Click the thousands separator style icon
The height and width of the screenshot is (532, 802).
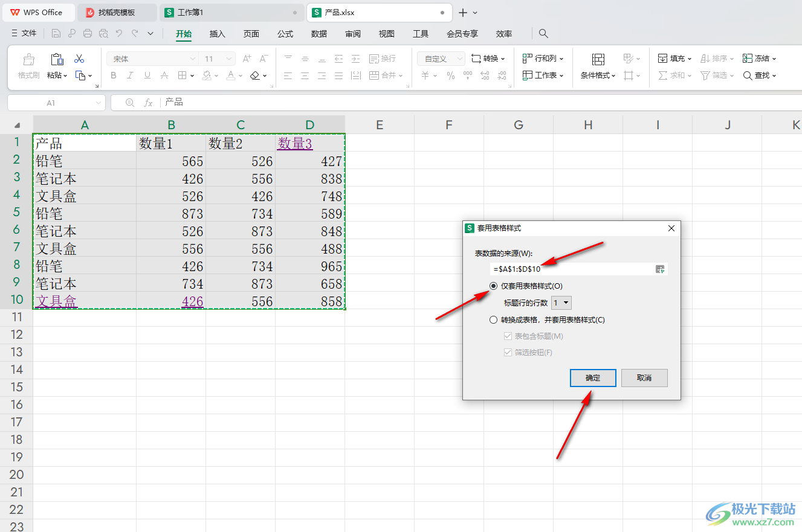467,75
